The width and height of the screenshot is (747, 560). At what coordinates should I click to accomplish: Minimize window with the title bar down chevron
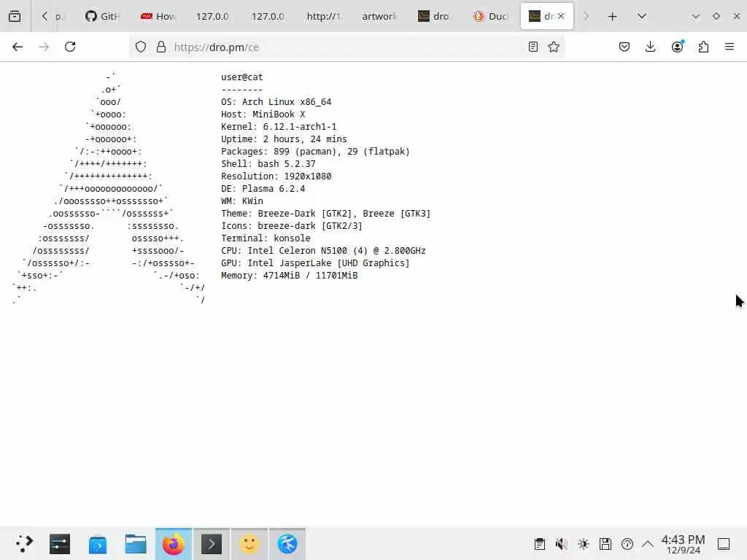point(695,16)
